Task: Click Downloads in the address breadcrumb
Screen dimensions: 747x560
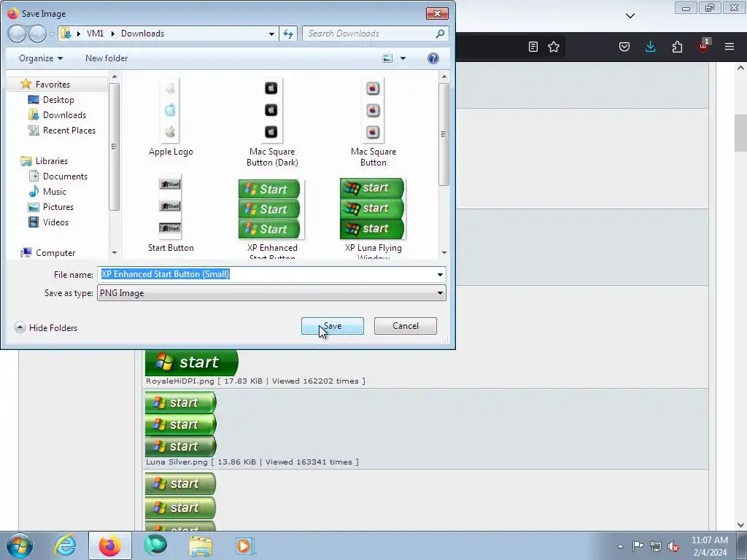Action: pos(142,34)
